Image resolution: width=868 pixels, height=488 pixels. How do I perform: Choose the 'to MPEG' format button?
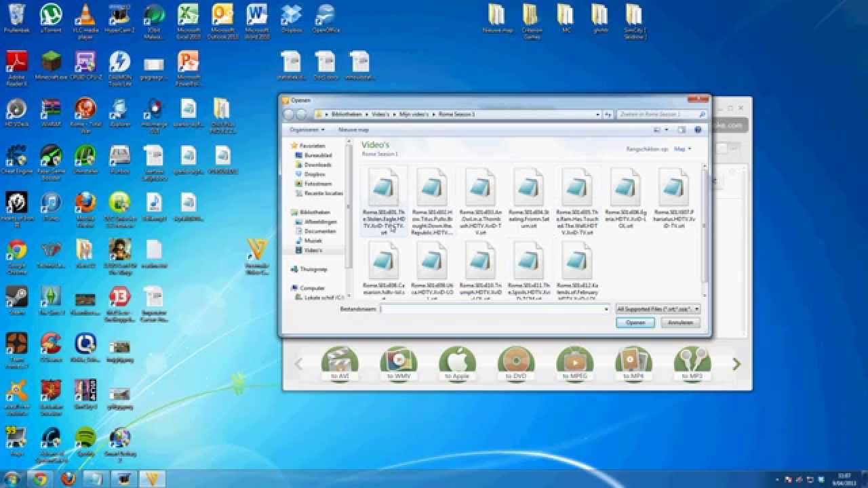(575, 364)
